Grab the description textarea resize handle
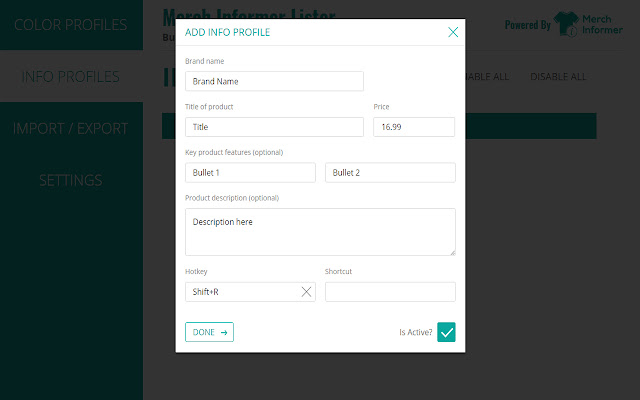The image size is (640, 400). pos(452,252)
